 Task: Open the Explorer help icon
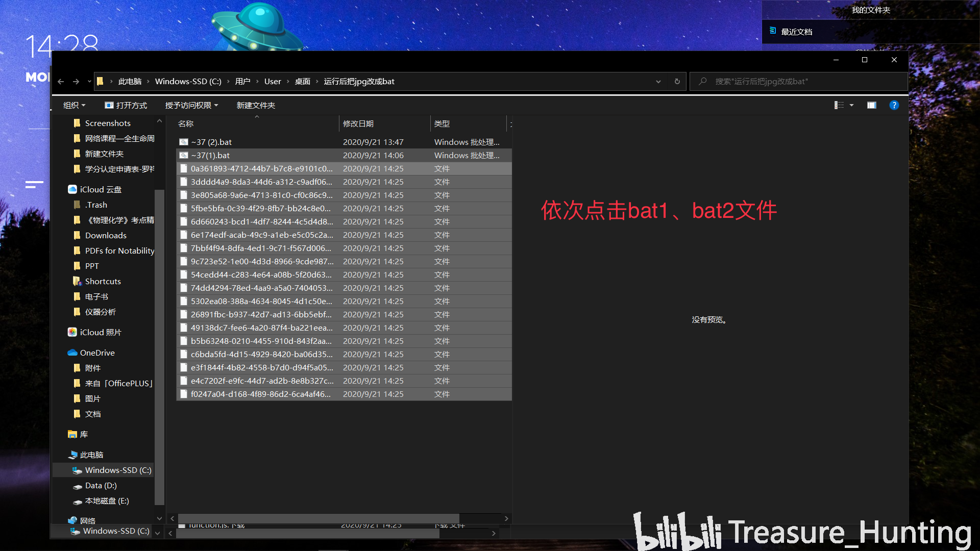tap(893, 105)
